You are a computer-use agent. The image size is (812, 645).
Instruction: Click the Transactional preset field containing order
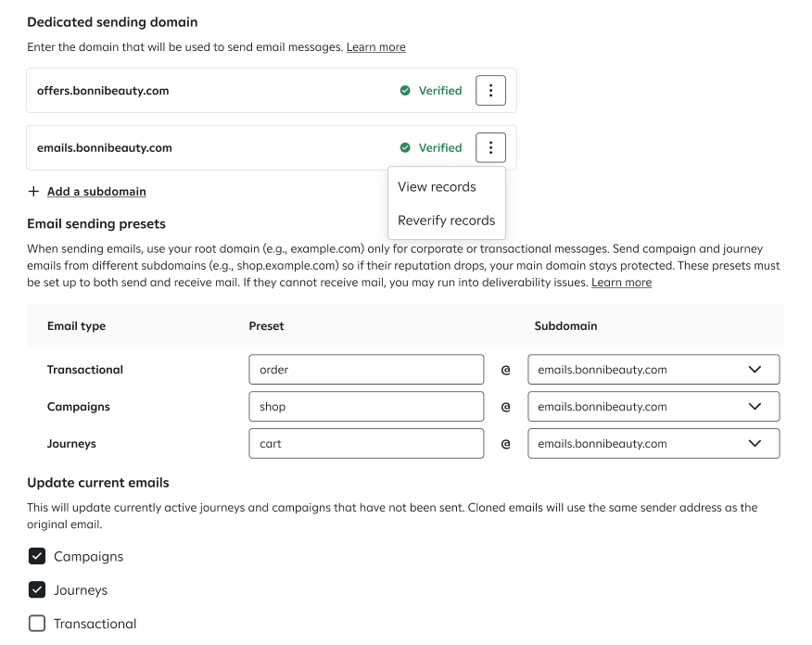click(366, 370)
